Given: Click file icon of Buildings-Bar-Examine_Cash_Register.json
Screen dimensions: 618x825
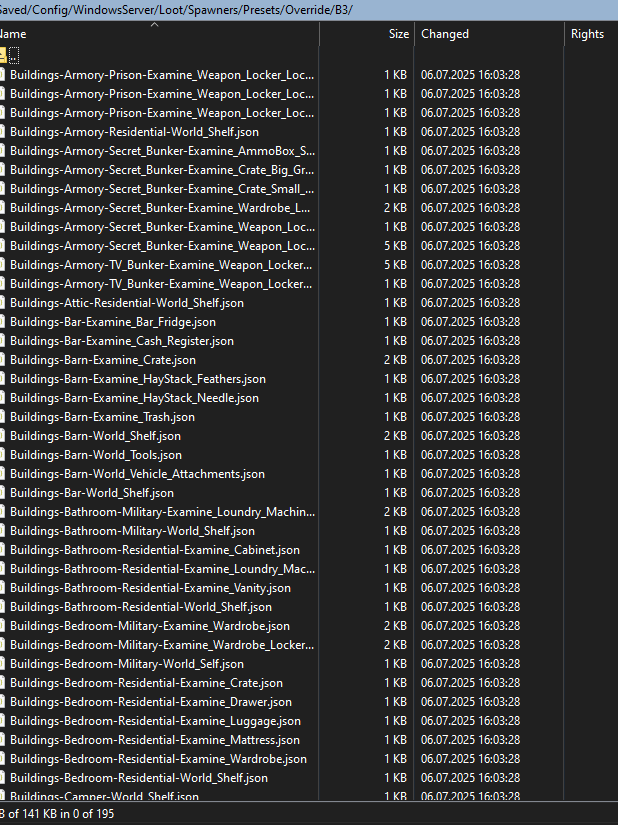Looking at the screenshot, I should (3, 341).
